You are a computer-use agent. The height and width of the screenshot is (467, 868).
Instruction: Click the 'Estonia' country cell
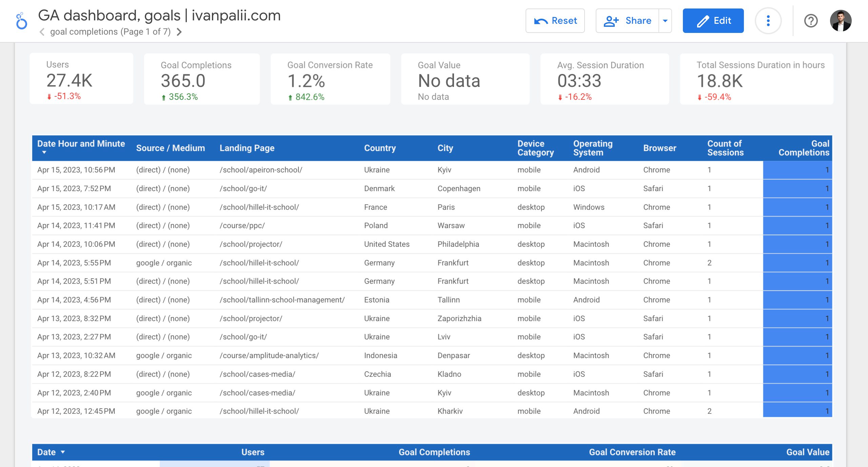click(376, 300)
